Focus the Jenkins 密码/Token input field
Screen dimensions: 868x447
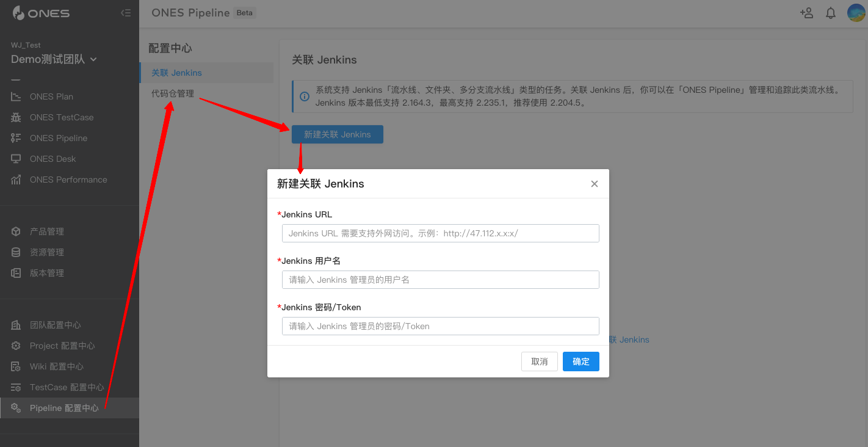pos(441,326)
